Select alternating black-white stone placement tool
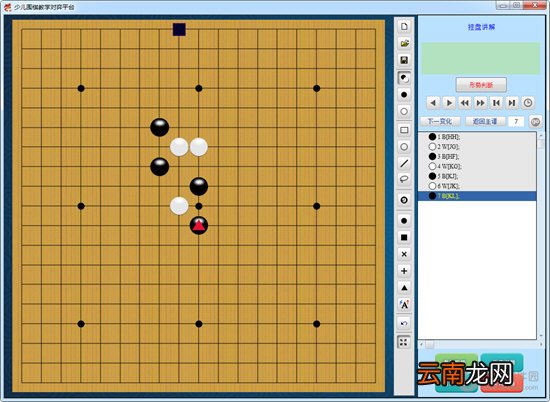Viewport: 550px width, 402px height. click(404, 78)
